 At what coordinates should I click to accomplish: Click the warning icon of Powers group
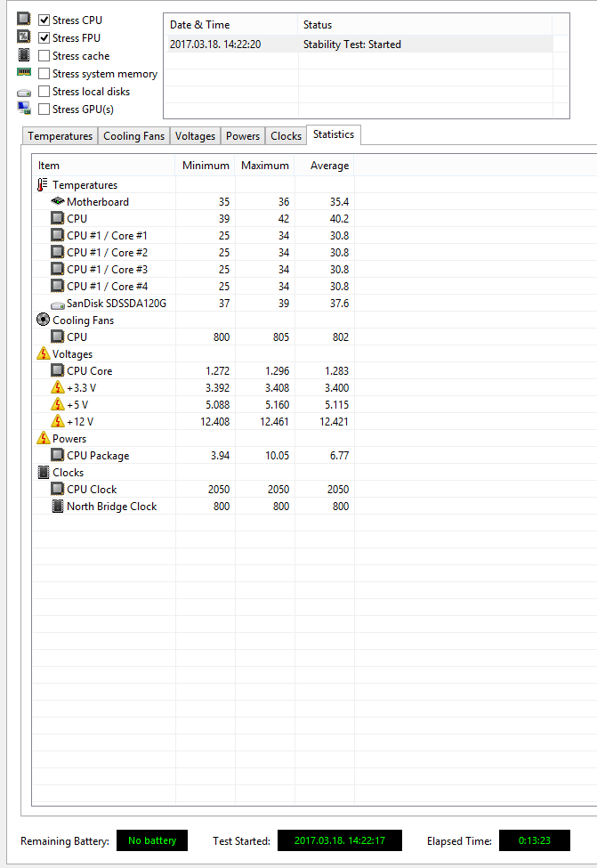point(44,438)
